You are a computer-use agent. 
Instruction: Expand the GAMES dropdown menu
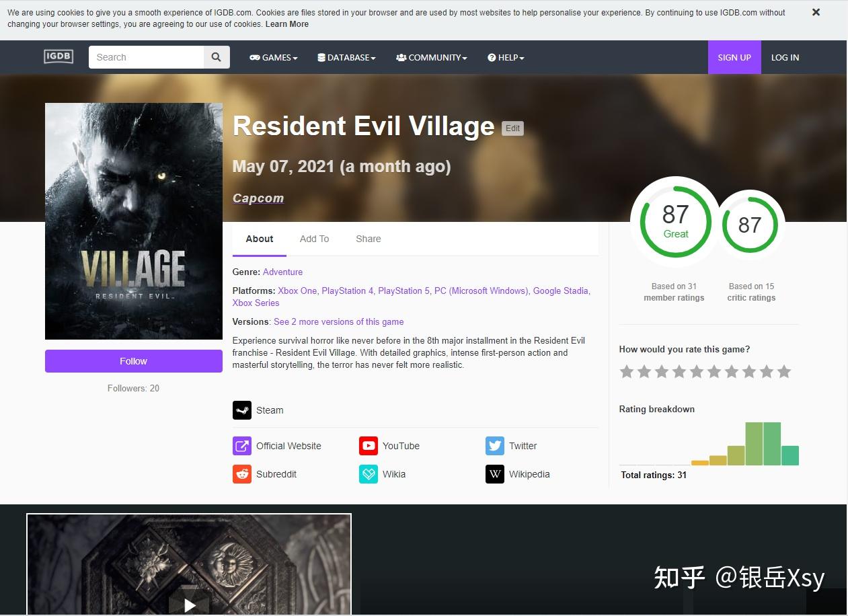(x=274, y=58)
